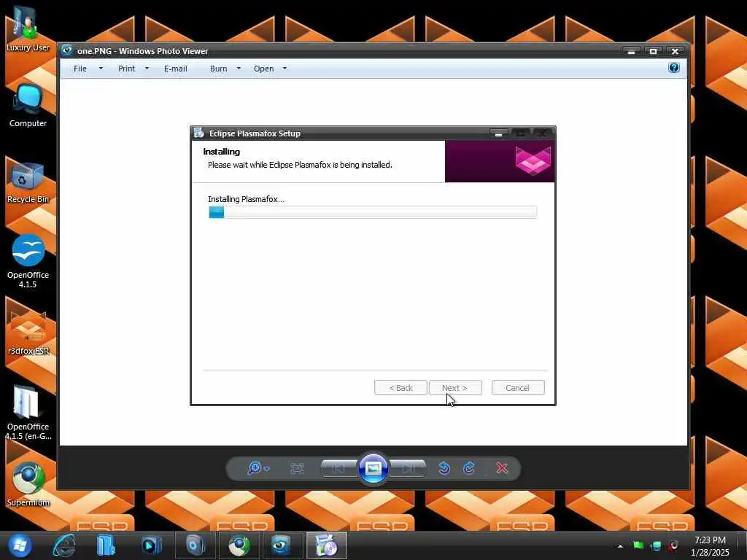This screenshot has height=560, width=747.
Task: Switch to Photo Viewer taskbar icon
Action: [282, 545]
